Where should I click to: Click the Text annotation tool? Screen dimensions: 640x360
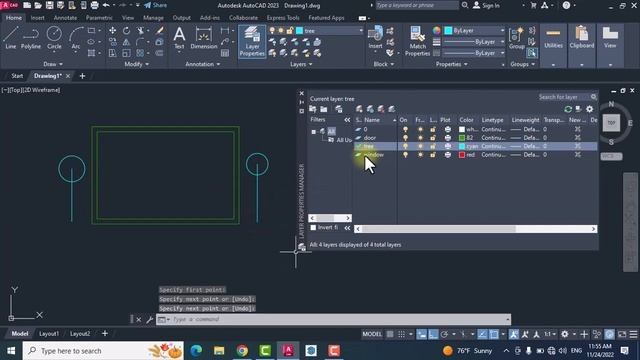(179, 38)
